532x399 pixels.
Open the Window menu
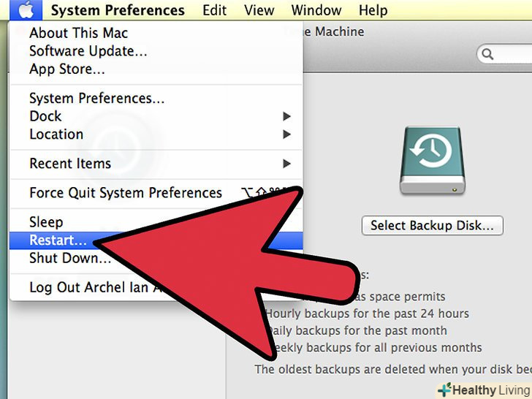(x=316, y=10)
